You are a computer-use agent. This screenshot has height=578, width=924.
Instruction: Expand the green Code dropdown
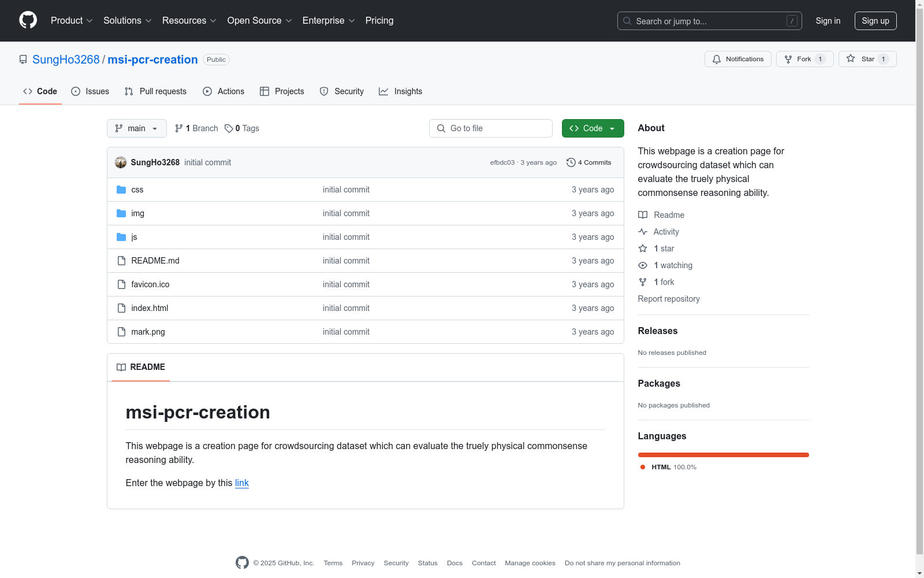(593, 128)
